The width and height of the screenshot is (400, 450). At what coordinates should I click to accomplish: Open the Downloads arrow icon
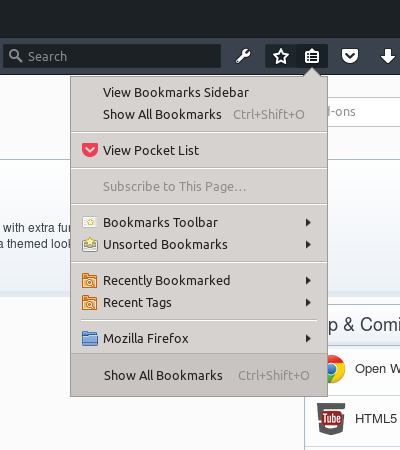click(388, 56)
